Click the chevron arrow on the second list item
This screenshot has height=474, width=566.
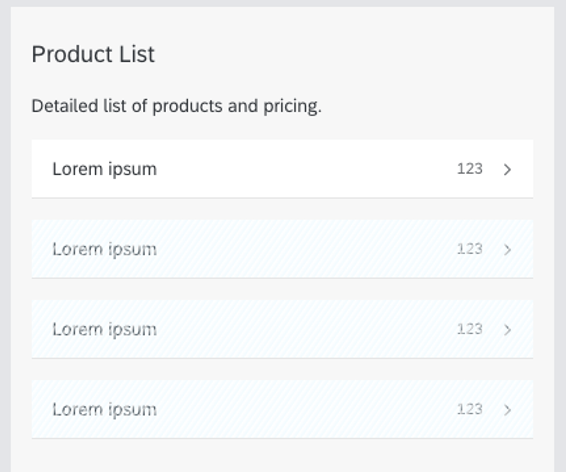507,249
